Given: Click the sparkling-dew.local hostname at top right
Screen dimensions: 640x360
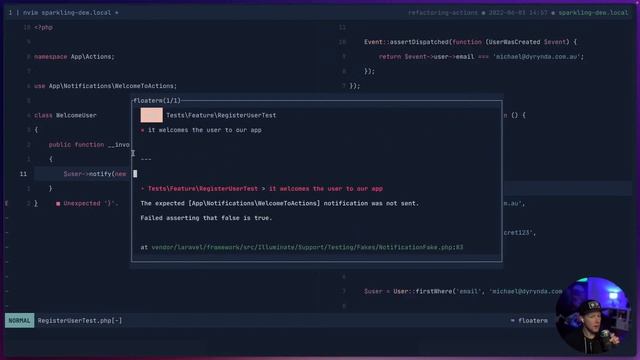Looking at the screenshot, I should [593, 13].
